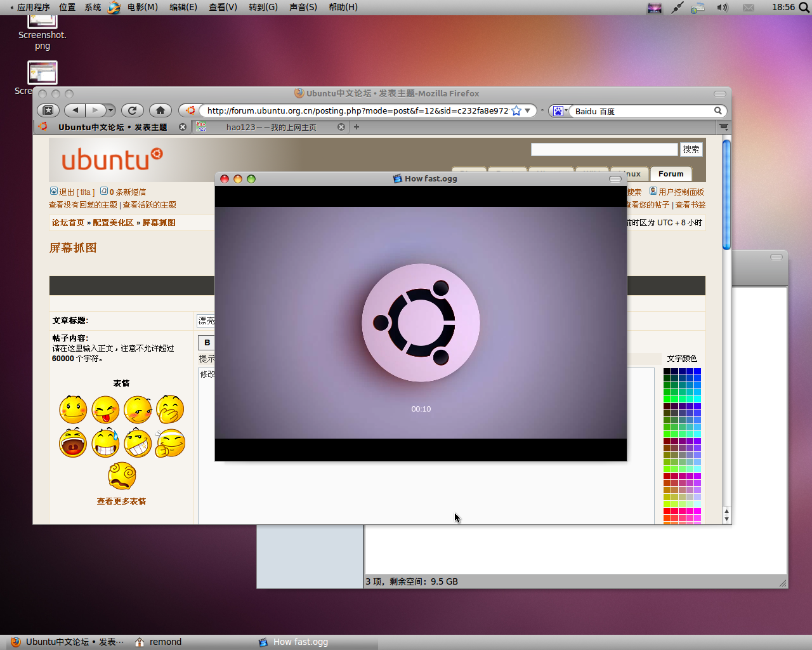Click the forum search text field

coord(604,149)
